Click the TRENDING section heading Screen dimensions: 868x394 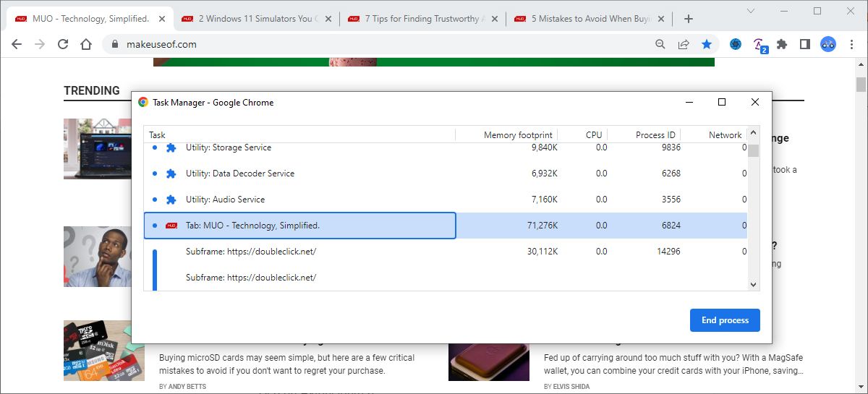[92, 90]
